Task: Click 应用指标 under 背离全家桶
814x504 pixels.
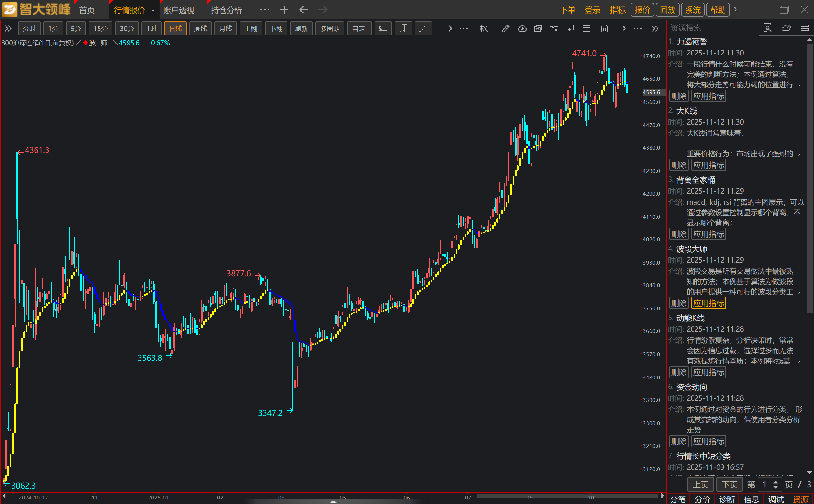Action: click(x=709, y=234)
